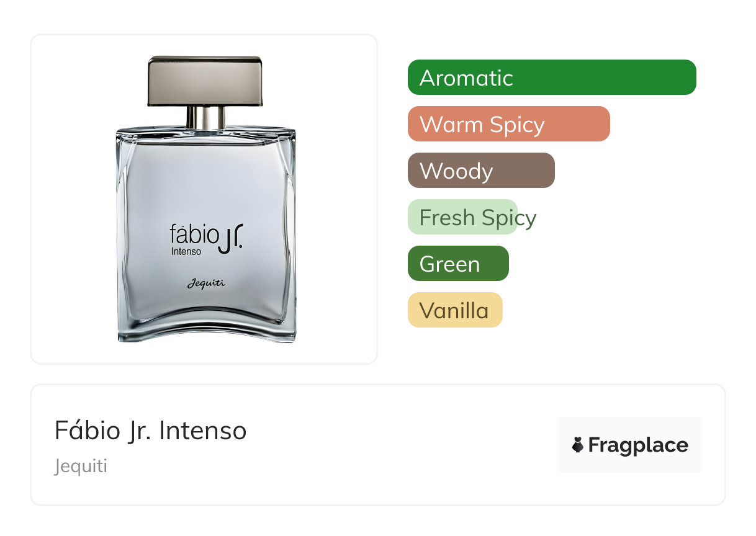
Task: Click the 'Aromatic' label text
Action: 466,78
